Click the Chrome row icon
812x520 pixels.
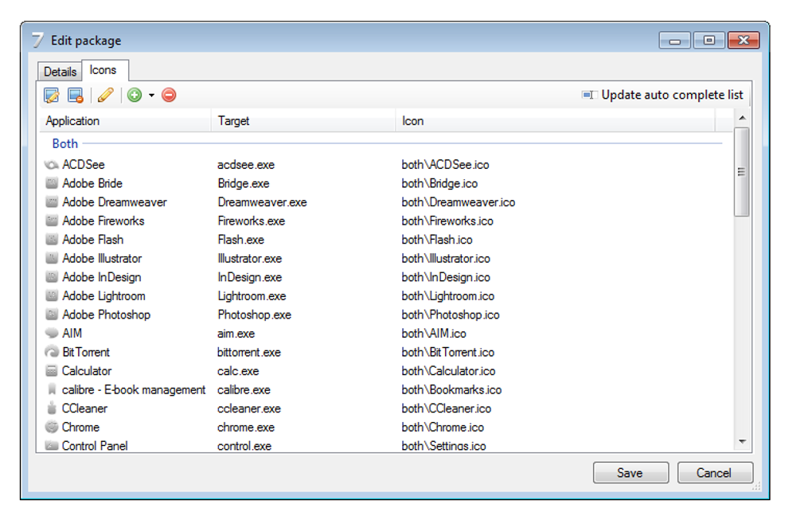coord(52,427)
